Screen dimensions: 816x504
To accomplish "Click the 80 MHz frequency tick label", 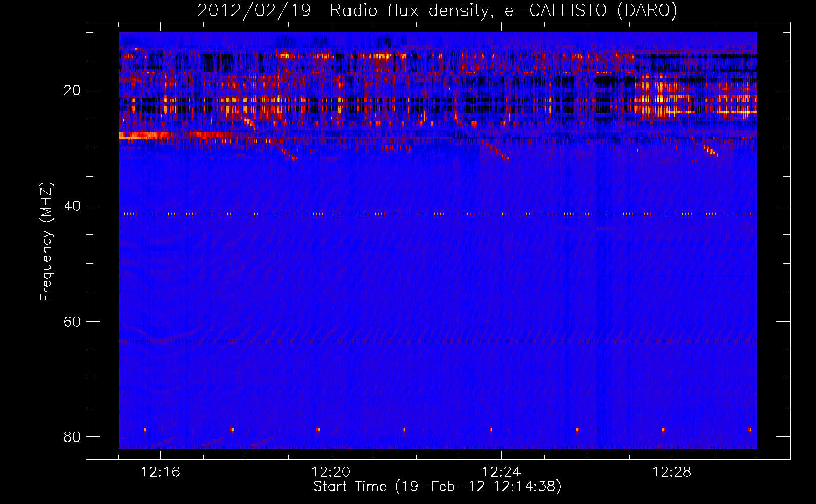I will 72,437.
